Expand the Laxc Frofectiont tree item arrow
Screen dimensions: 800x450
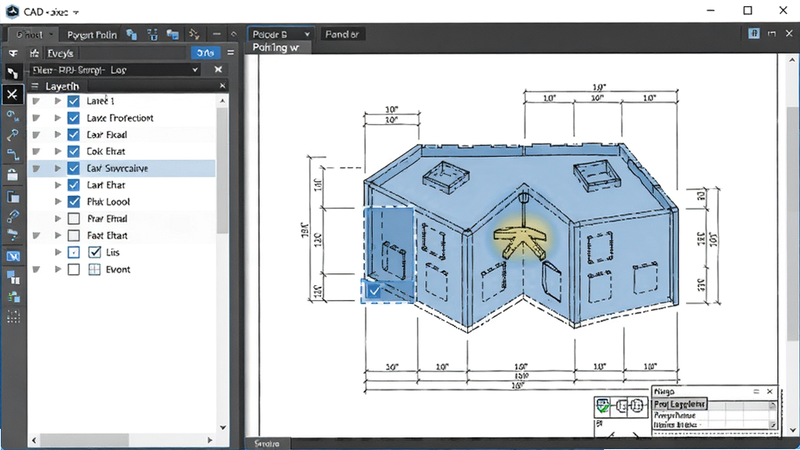58,118
